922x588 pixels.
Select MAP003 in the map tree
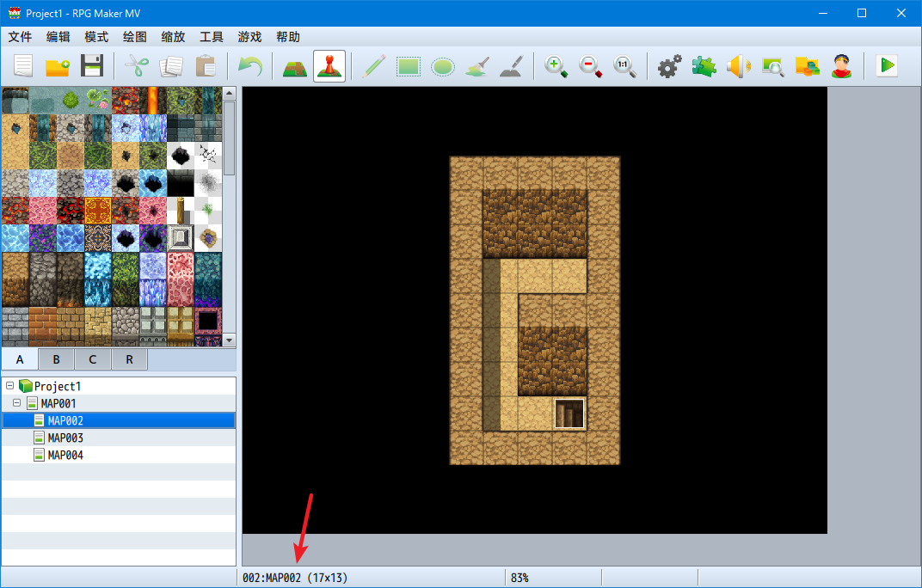click(x=65, y=438)
